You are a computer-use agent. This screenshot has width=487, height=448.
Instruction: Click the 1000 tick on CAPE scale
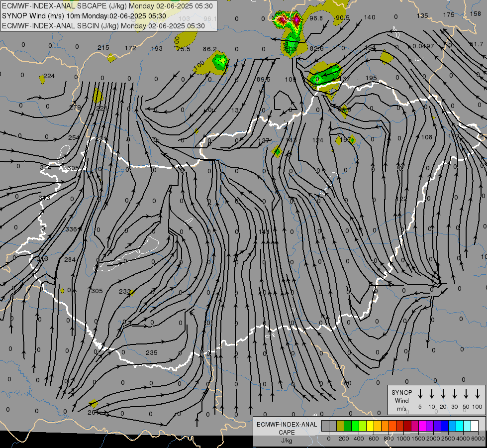403,439
